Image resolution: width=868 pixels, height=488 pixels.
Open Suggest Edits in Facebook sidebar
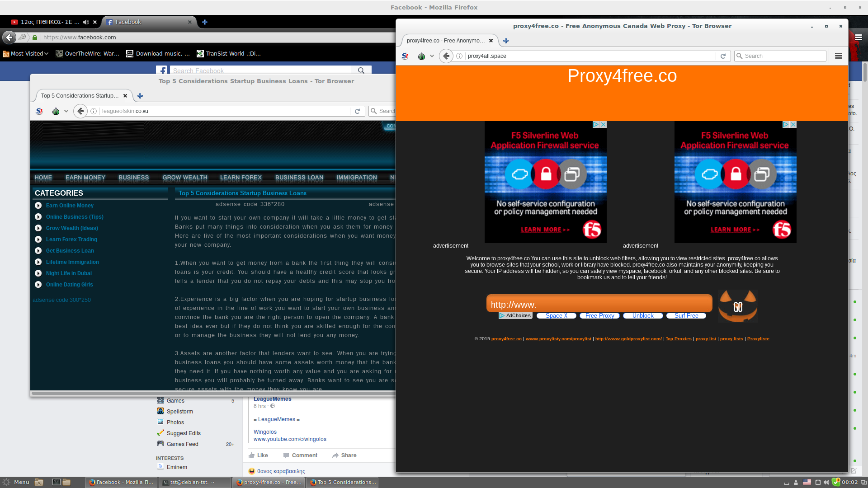(184, 433)
